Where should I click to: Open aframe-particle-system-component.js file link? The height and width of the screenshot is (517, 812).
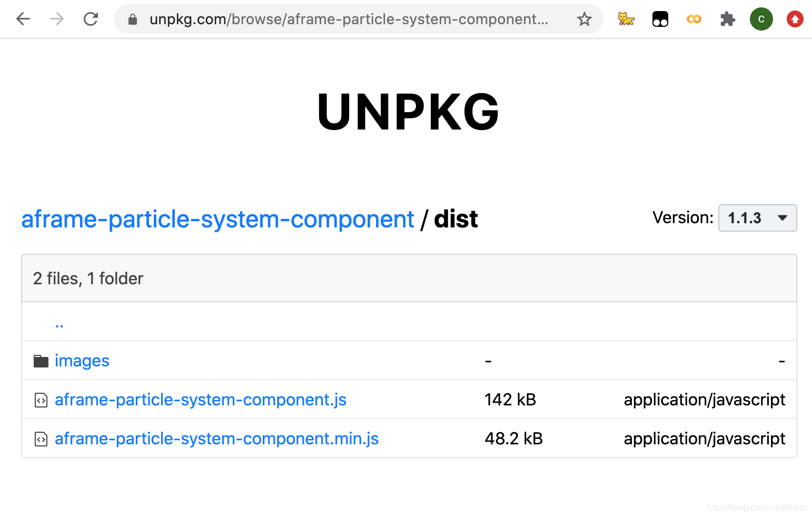201,400
